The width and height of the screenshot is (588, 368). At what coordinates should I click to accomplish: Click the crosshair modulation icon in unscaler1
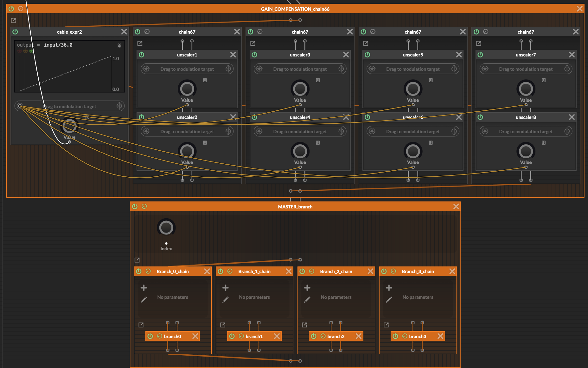tap(146, 69)
